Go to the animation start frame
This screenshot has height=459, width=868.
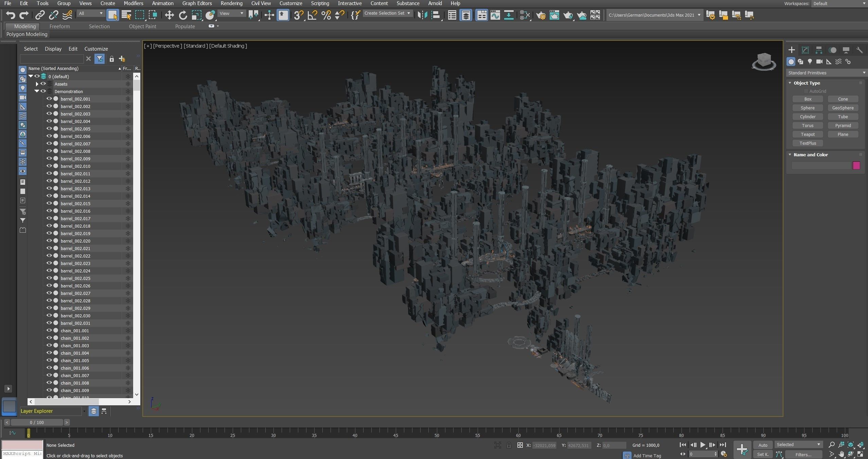[x=683, y=445]
